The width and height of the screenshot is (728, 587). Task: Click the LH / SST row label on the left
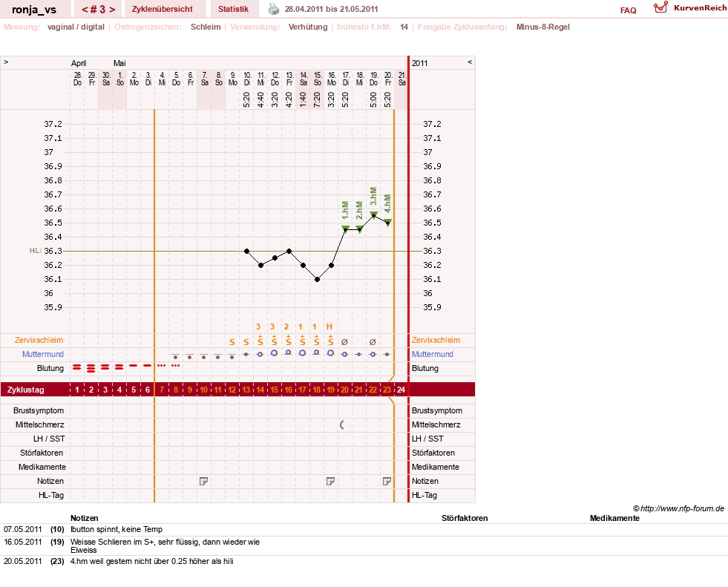pyautogui.click(x=49, y=439)
